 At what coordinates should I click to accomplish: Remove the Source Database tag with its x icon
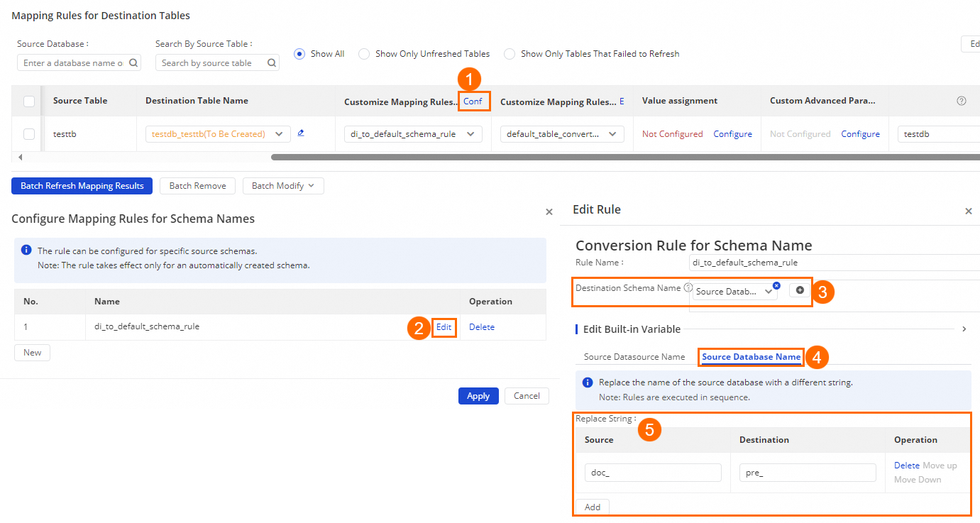point(776,285)
